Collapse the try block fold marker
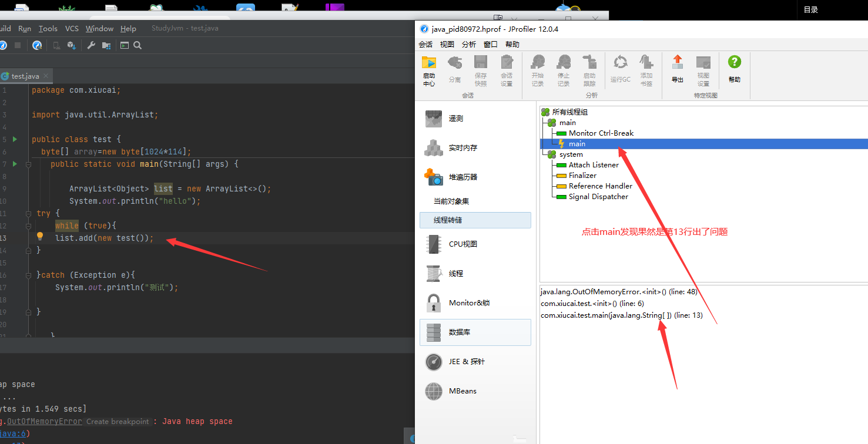868x444 pixels. [28, 214]
